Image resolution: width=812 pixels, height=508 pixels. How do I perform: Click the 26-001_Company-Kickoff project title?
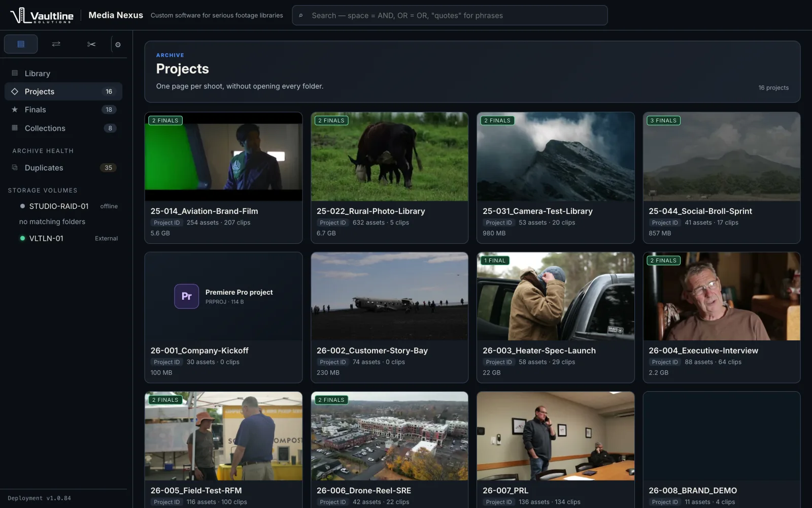pyautogui.click(x=199, y=351)
